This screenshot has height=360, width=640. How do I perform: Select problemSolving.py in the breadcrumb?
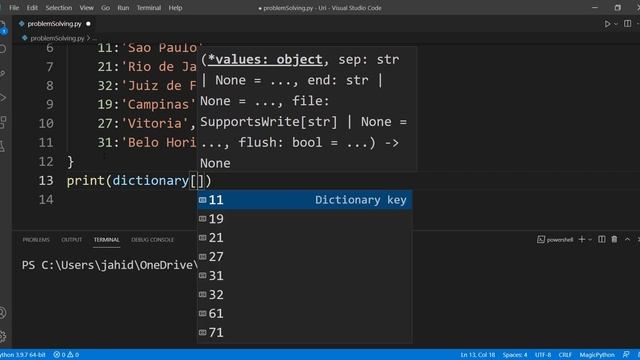(x=57, y=38)
